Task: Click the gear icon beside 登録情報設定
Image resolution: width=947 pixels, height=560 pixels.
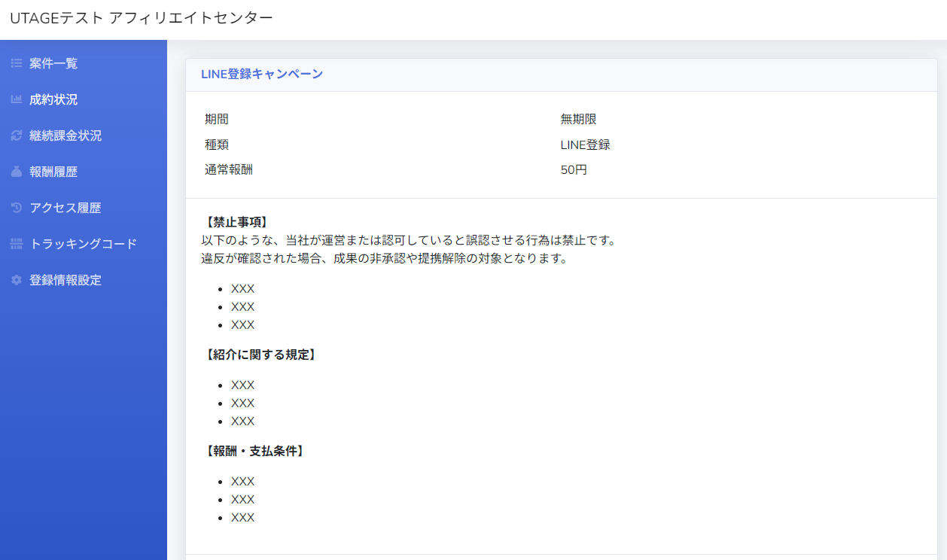Action: [16, 280]
